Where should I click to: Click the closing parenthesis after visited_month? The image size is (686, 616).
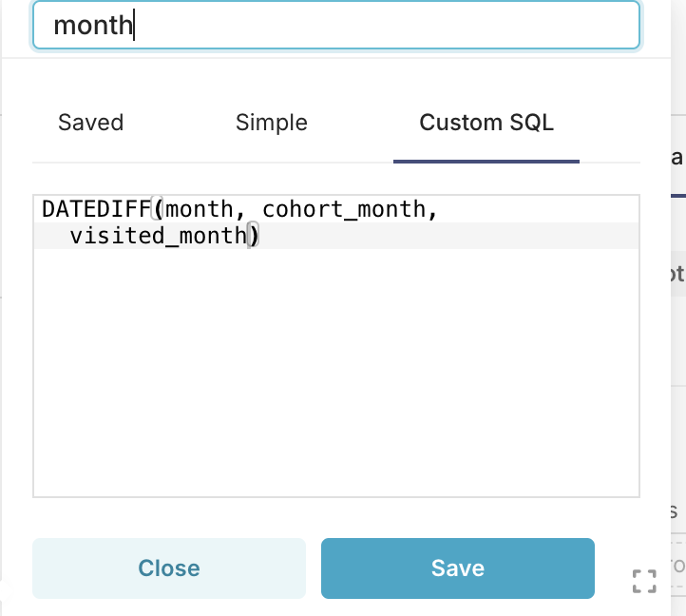pyautogui.click(x=254, y=236)
